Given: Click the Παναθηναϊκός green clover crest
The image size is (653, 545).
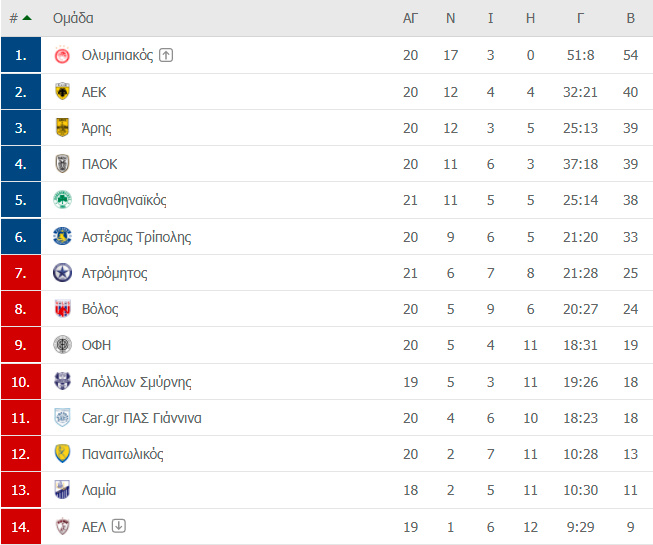Looking at the screenshot, I should tap(62, 200).
